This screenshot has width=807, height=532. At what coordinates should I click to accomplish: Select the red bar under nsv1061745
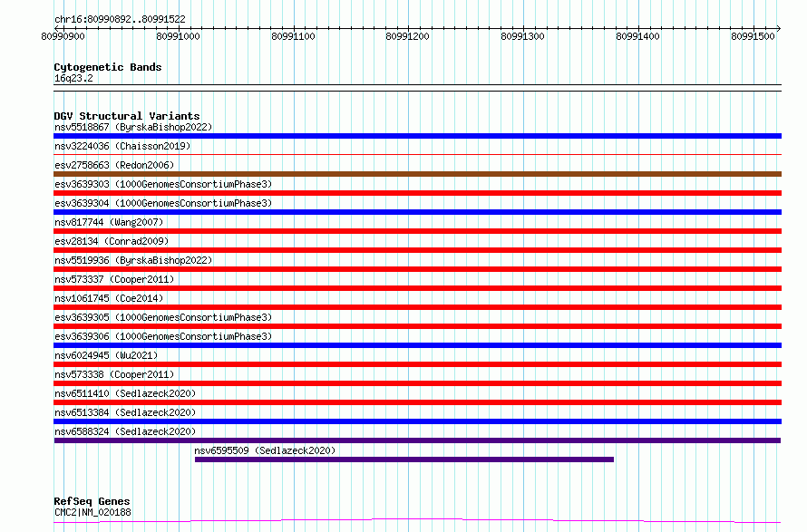(417, 307)
